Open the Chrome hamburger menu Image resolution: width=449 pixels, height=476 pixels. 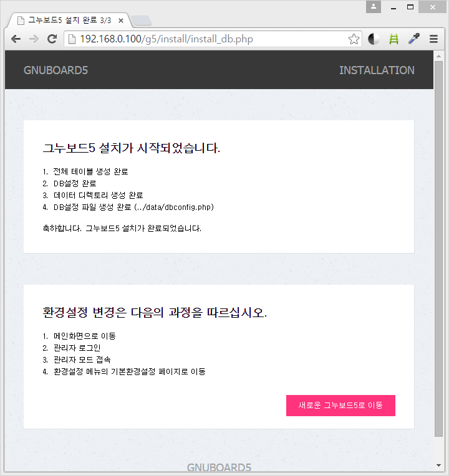(433, 39)
